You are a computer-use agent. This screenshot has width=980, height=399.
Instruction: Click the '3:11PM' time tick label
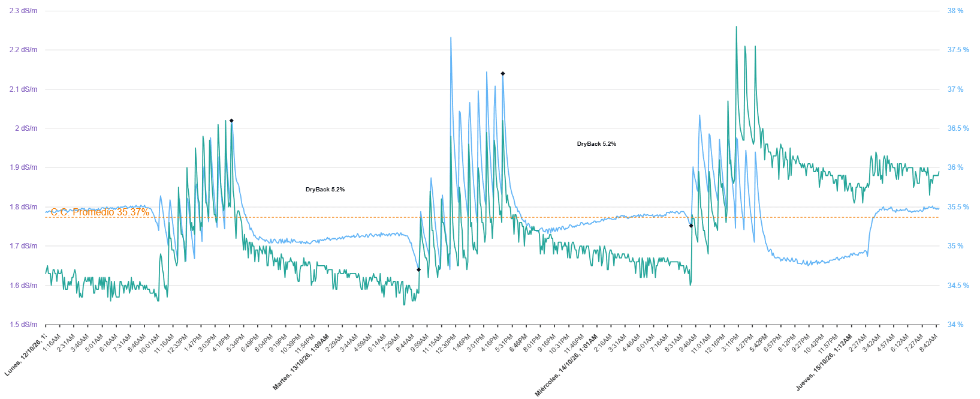(x=729, y=344)
